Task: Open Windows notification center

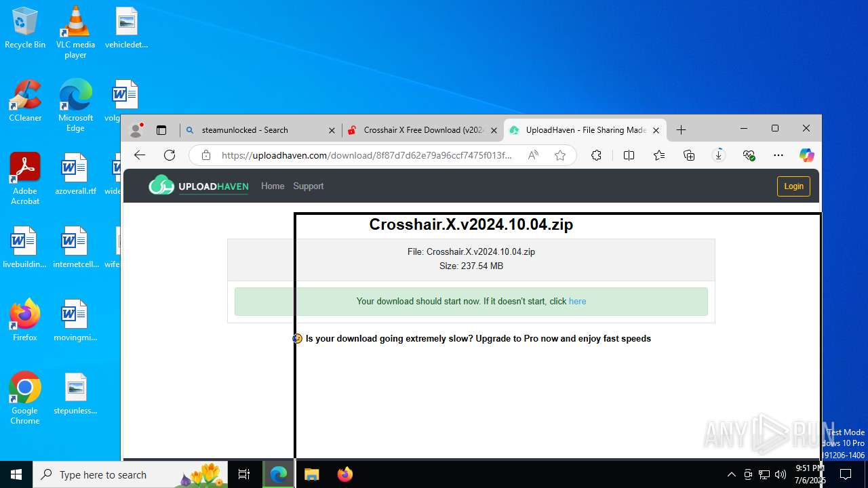Action: click(846, 474)
